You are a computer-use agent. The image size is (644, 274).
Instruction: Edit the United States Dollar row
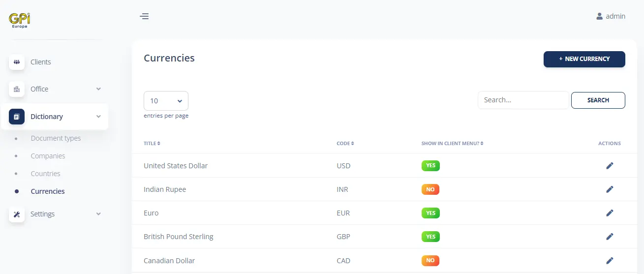610,166
